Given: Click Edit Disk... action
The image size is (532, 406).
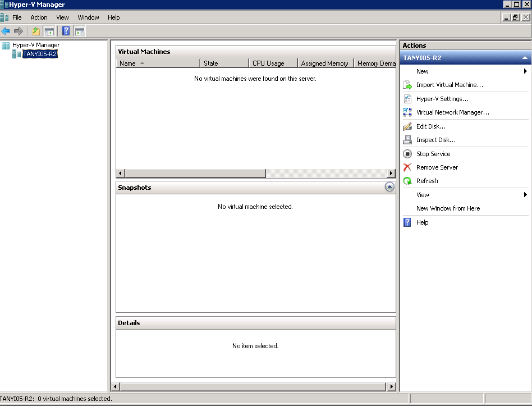Looking at the screenshot, I should [431, 126].
